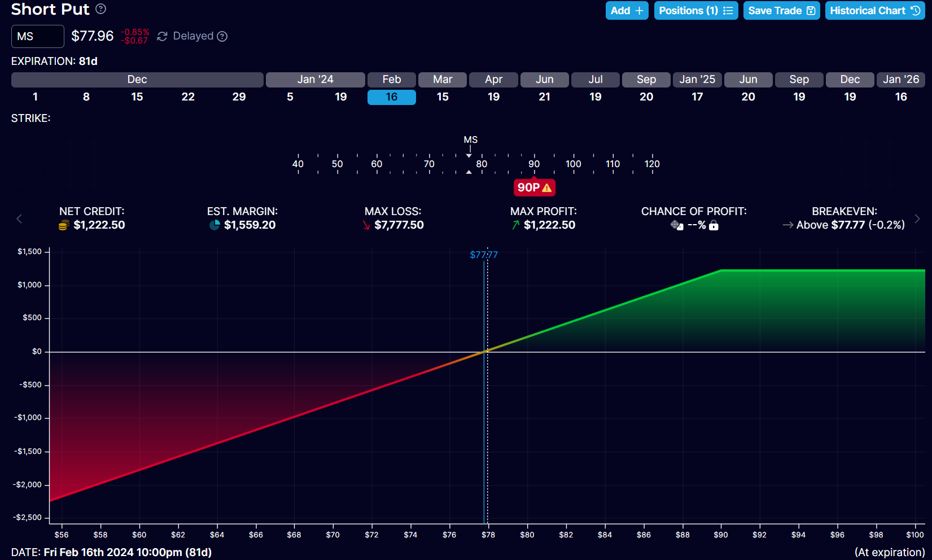This screenshot has height=560, width=932.
Task: Select the Jan '26 month group
Action: tap(901, 80)
